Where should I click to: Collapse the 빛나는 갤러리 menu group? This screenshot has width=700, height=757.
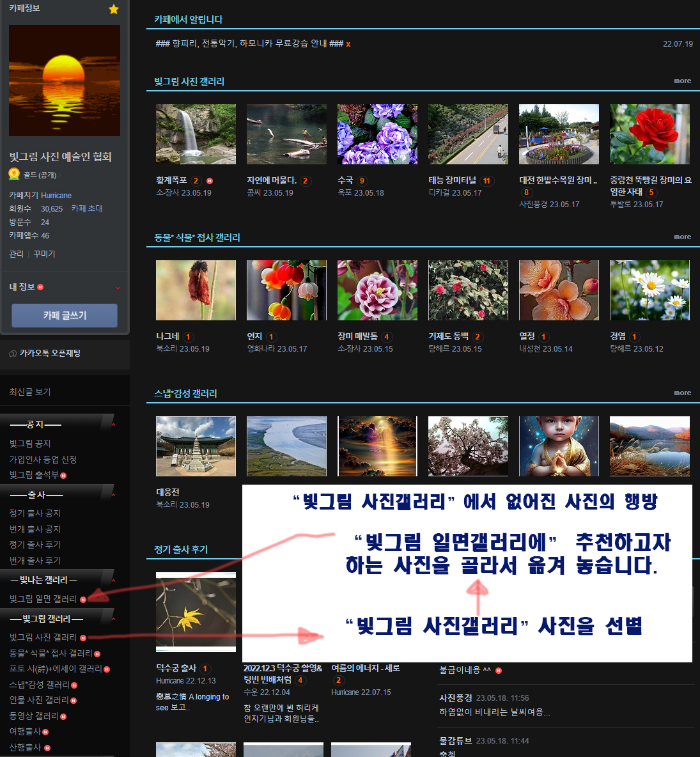(x=113, y=581)
